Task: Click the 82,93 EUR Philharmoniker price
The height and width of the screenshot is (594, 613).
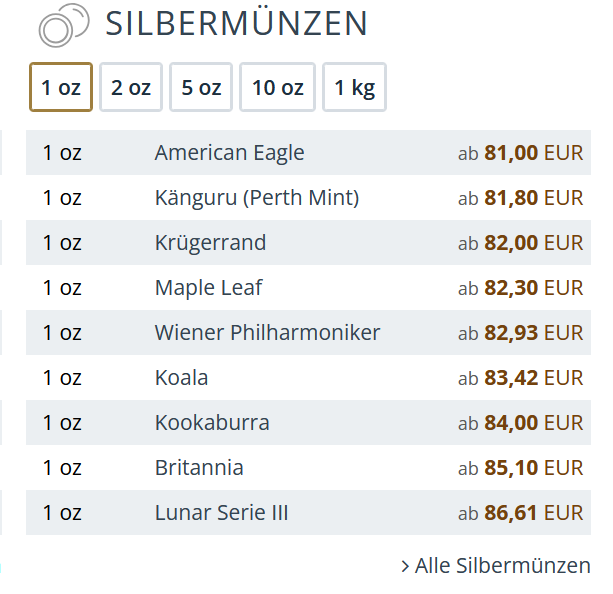Action: pos(520,333)
